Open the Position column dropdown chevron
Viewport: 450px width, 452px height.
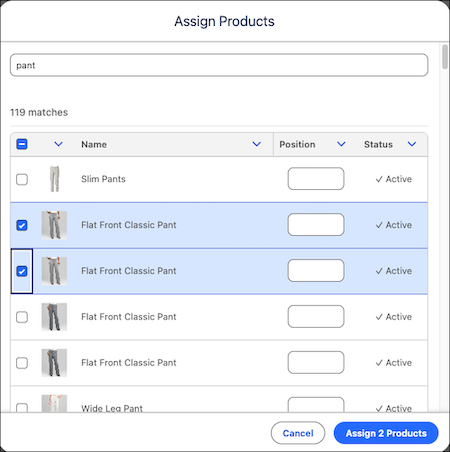pyautogui.click(x=341, y=144)
